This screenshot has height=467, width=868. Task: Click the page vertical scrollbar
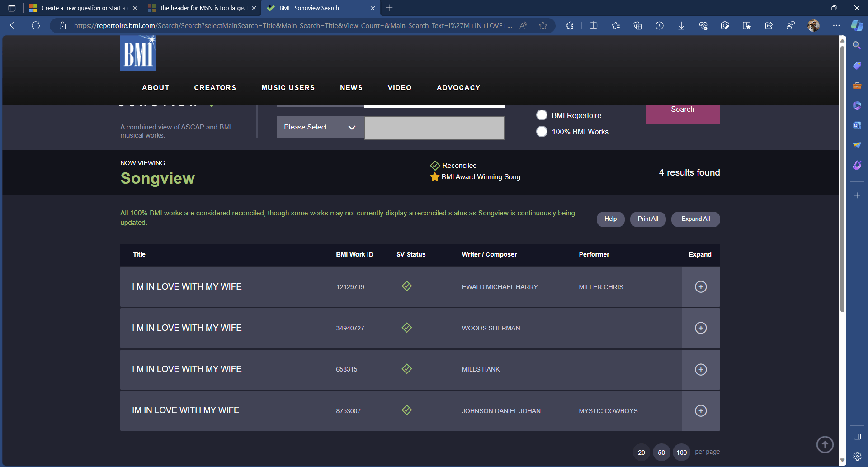point(842,179)
